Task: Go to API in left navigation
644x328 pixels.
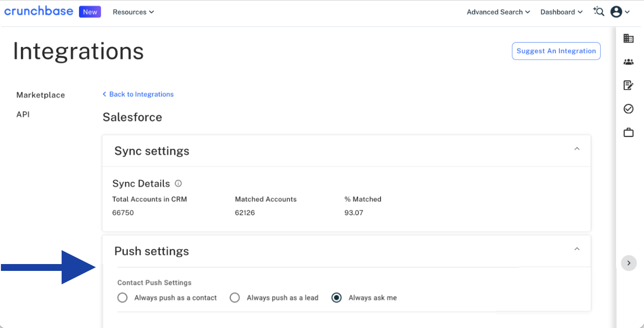Action: (23, 114)
